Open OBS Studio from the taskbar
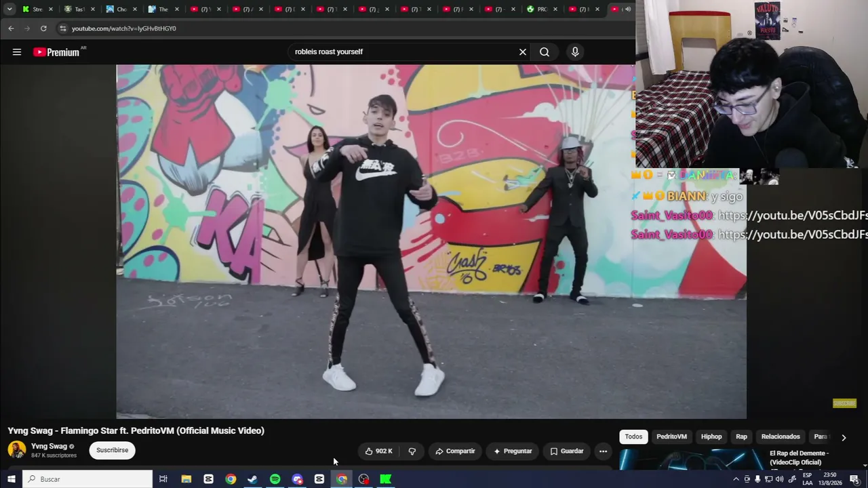This screenshot has height=488, width=868. [x=363, y=479]
